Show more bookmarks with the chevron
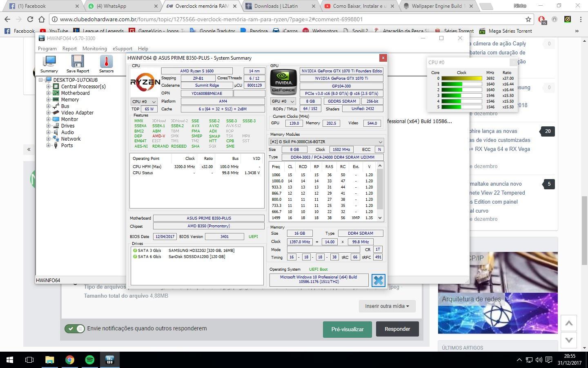The height and width of the screenshot is (368, 588). tap(577, 31)
